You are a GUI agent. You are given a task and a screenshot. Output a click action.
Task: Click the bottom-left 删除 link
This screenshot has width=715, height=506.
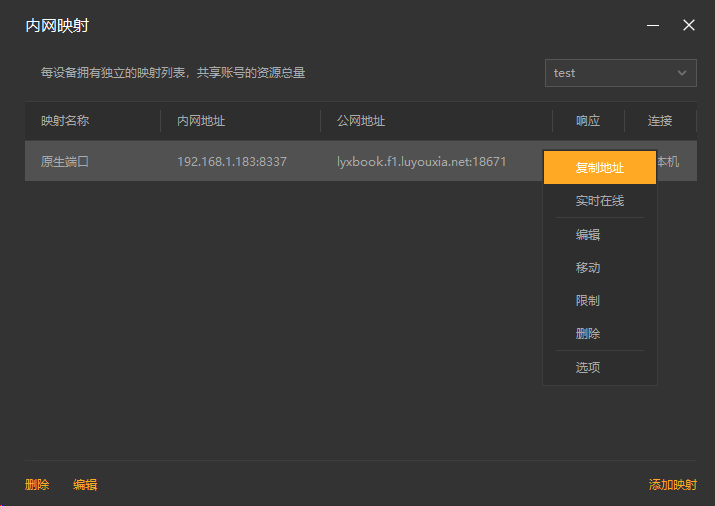click(x=37, y=485)
